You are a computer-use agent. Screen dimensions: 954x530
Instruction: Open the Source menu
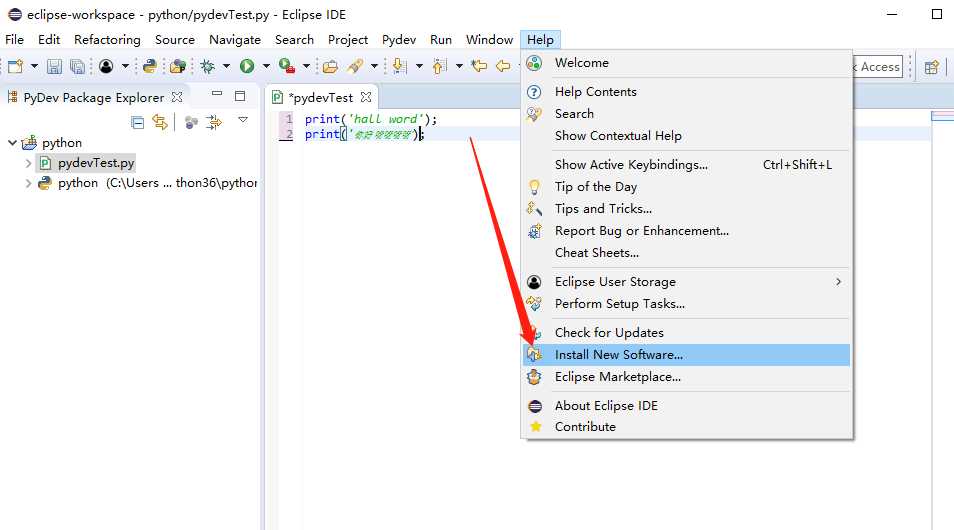pyautogui.click(x=175, y=40)
